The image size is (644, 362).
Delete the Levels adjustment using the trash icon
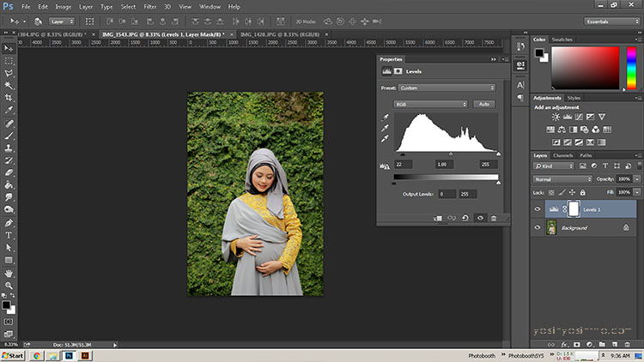coord(494,218)
